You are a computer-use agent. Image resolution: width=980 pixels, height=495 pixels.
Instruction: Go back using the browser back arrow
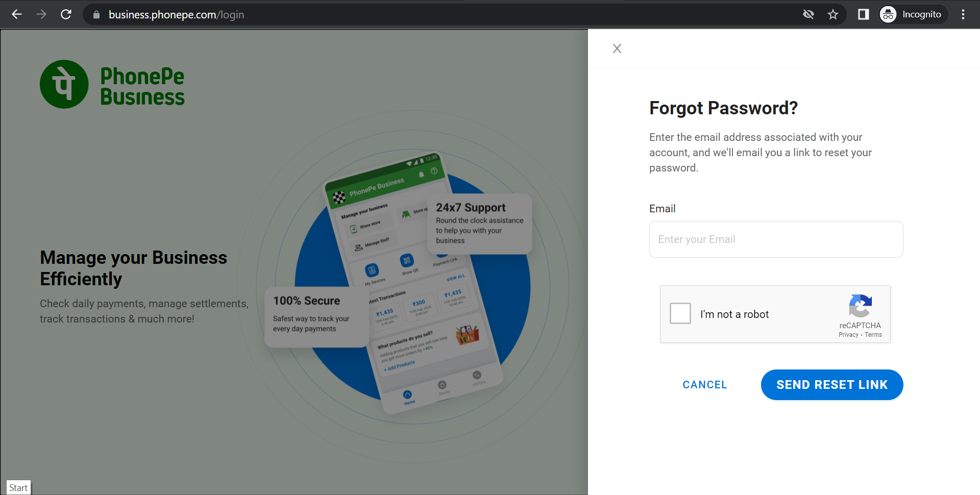(17, 14)
